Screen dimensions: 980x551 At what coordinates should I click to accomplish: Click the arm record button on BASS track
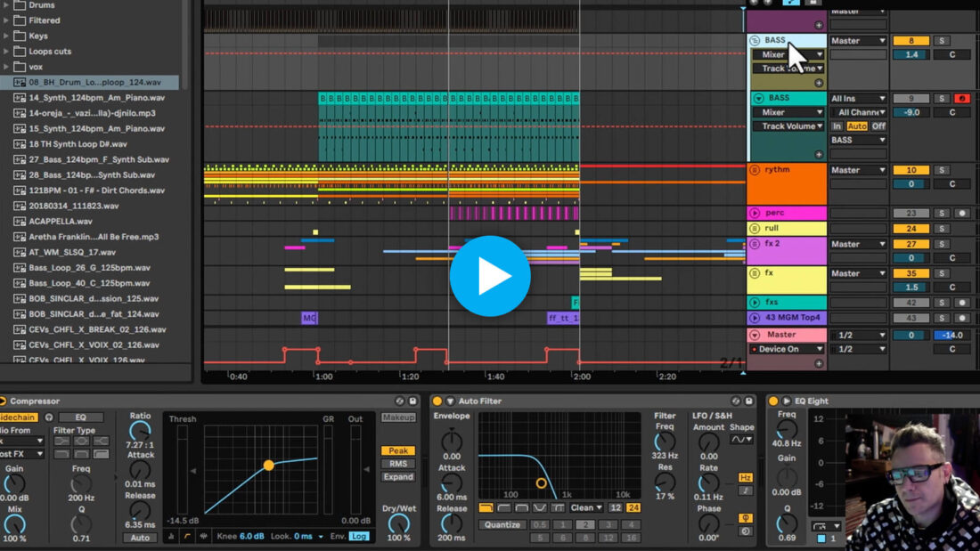(x=962, y=98)
